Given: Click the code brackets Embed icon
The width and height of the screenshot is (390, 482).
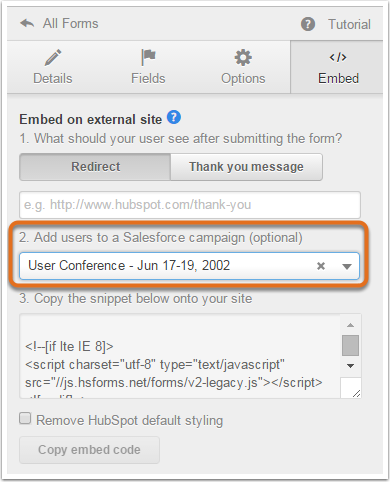Looking at the screenshot, I should 338,57.
